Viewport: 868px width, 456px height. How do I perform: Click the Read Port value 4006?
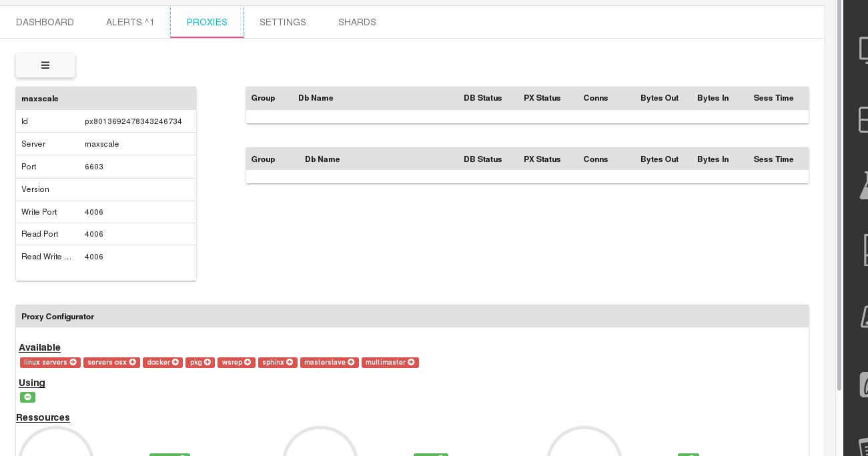[x=94, y=234]
